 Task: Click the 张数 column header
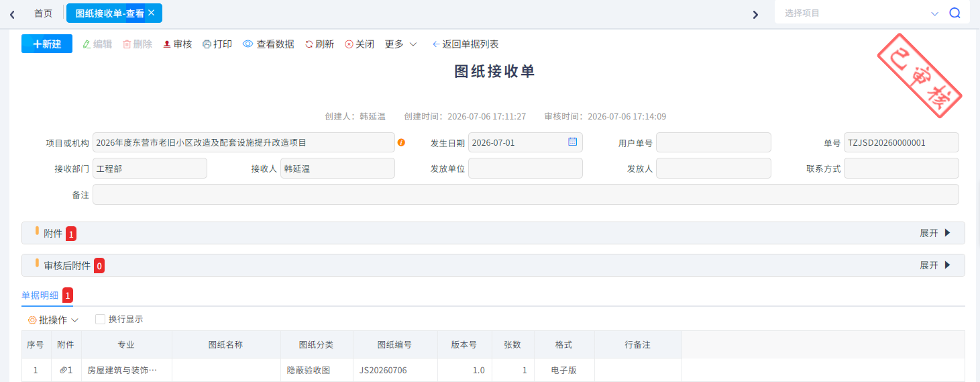tap(512, 344)
